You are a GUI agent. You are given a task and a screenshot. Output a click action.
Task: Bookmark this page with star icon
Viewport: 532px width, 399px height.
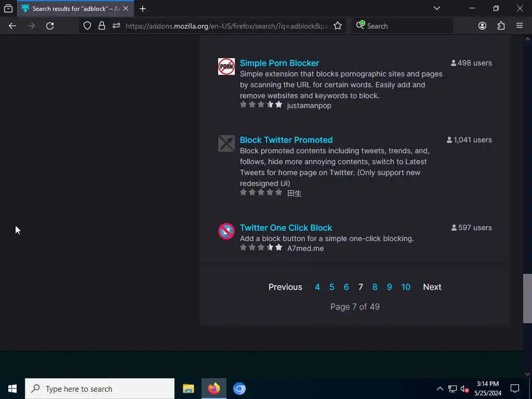pyautogui.click(x=338, y=26)
